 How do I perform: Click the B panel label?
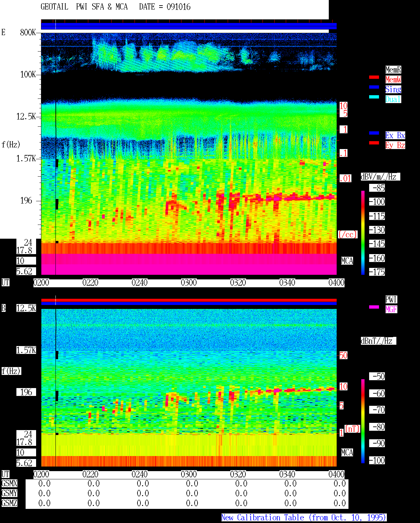[x=4, y=308]
